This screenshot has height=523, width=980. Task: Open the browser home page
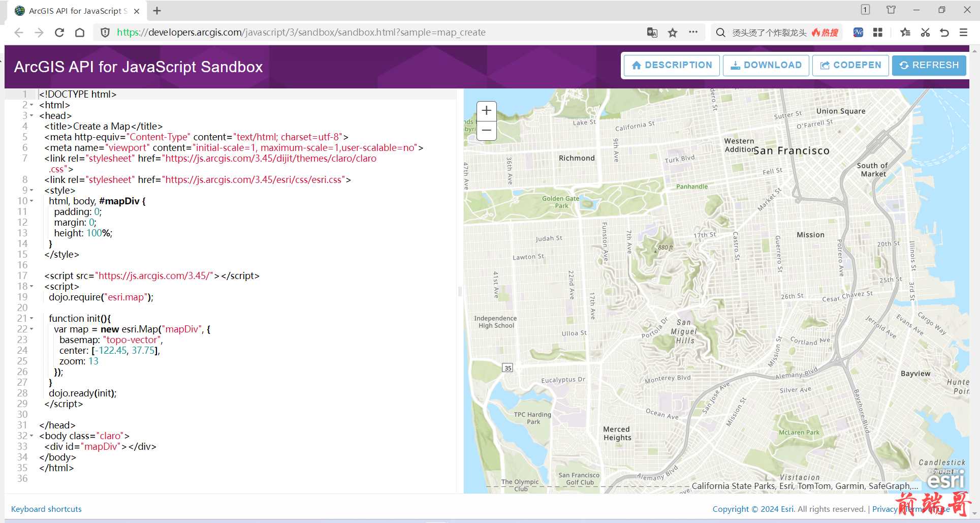point(80,33)
